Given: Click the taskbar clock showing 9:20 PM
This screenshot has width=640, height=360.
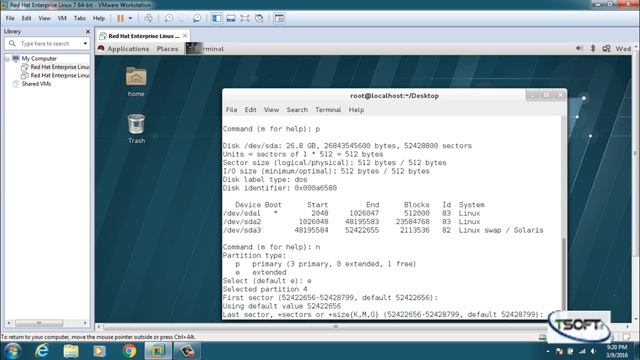Looking at the screenshot, I should click(617, 351).
